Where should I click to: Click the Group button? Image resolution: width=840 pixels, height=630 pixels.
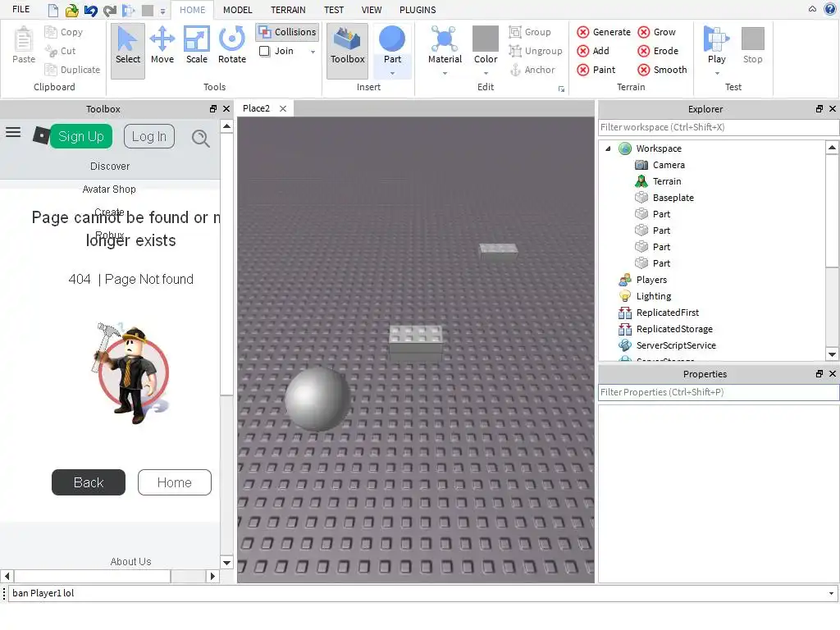coord(530,32)
